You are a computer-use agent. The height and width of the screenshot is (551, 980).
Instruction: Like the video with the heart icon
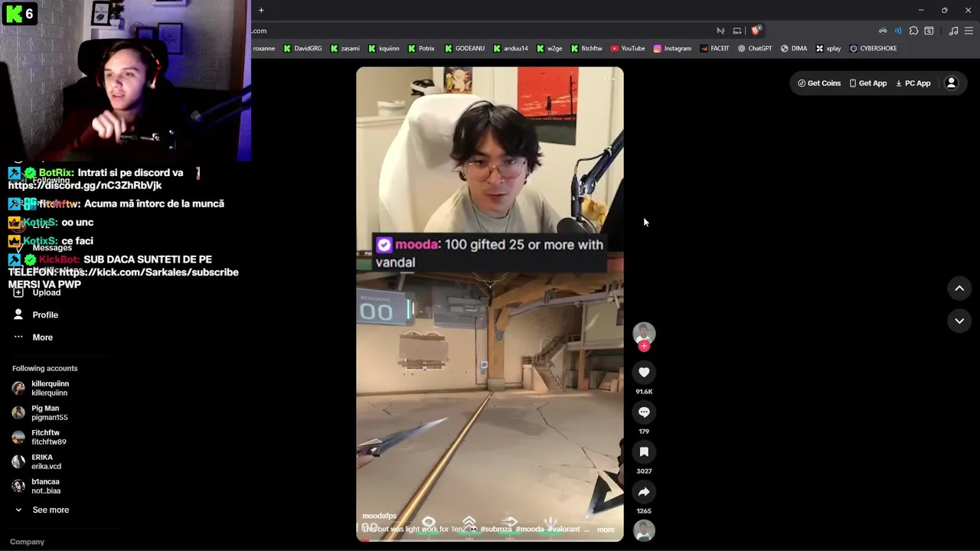644,373
